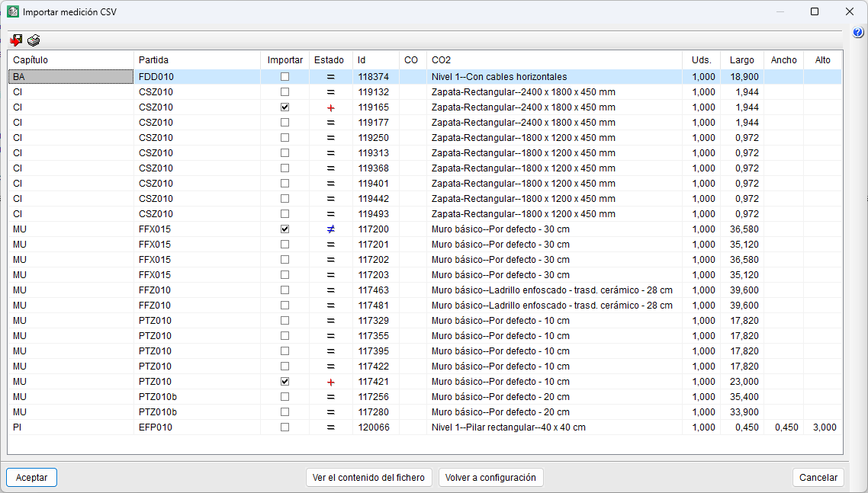Click the Largo value 35,400

pyautogui.click(x=744, y=397)
